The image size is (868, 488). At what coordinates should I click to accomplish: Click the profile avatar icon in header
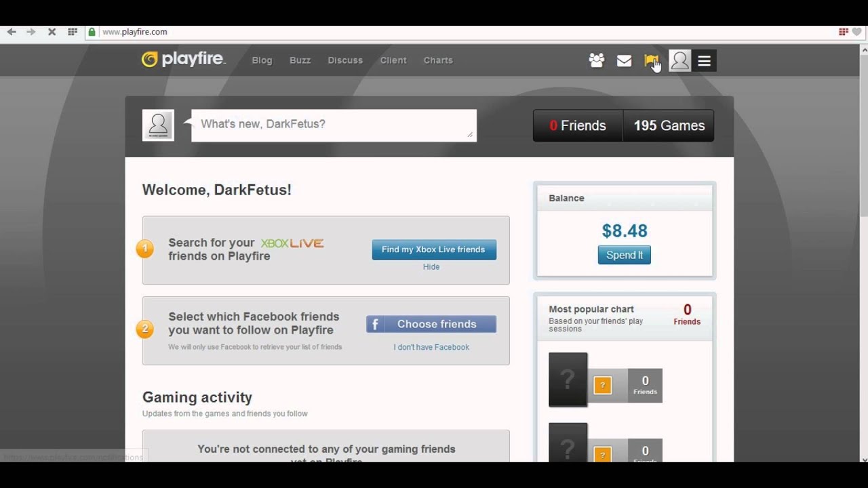[x=679, y=61]
